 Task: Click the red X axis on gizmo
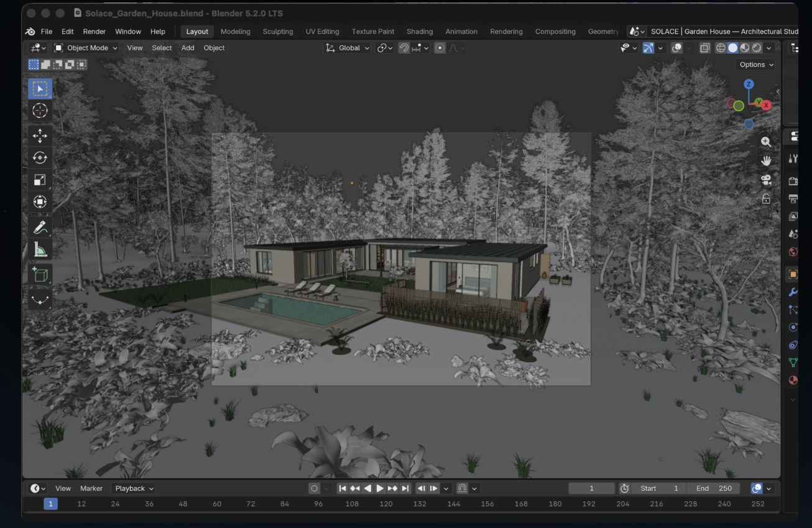pos(766,105)
